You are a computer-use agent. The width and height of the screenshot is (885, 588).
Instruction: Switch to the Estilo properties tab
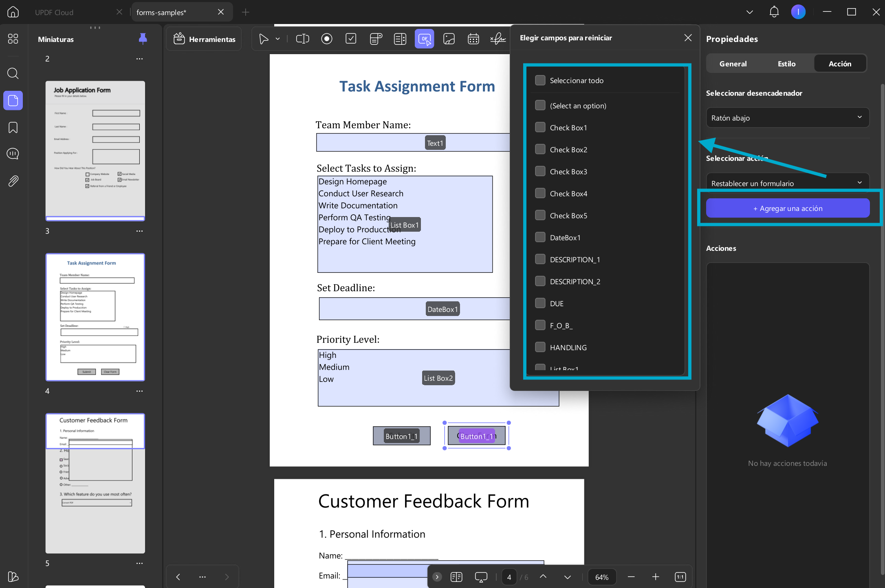[x=786, y=64]
